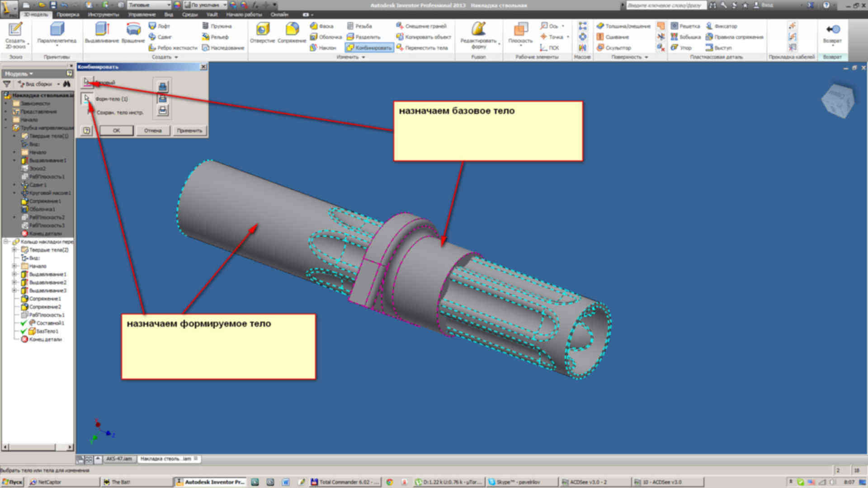Expand the Выдавливание2 feature node
This screenshot has height=488, width=868.
[14, 282]
